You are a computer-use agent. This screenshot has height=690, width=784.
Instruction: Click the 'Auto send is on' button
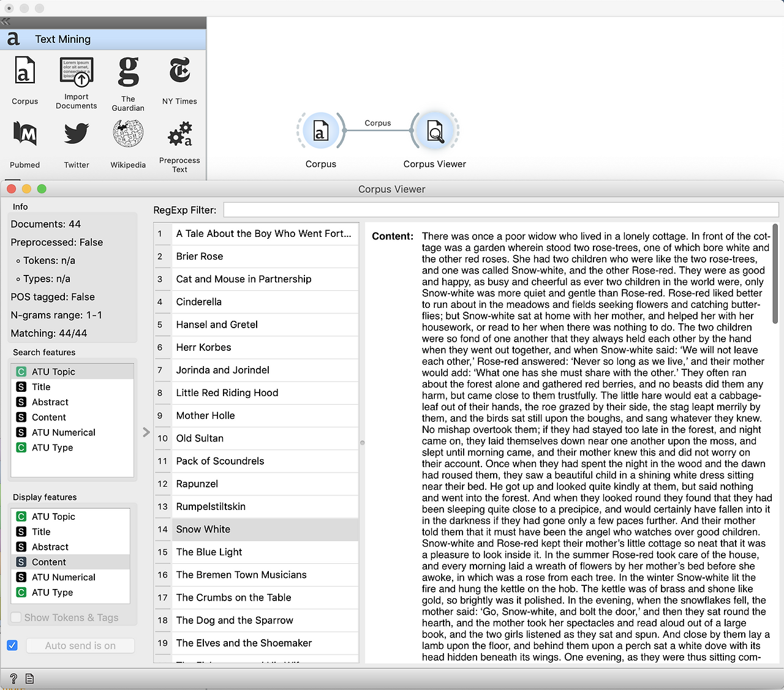click(80, 645)
